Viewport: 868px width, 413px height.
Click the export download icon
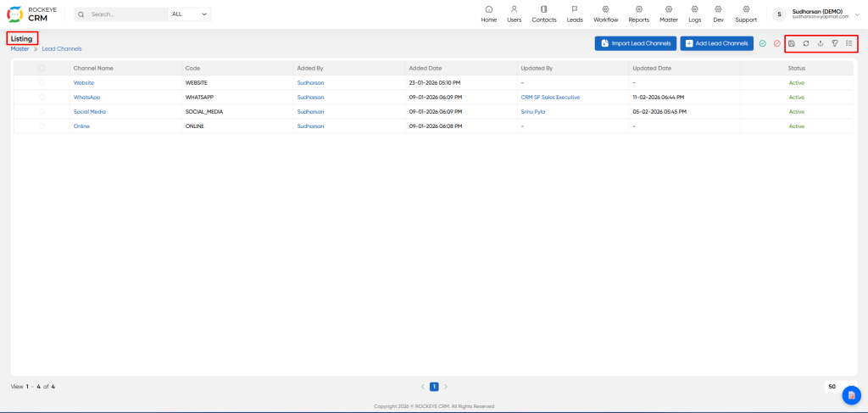point(821,43)
